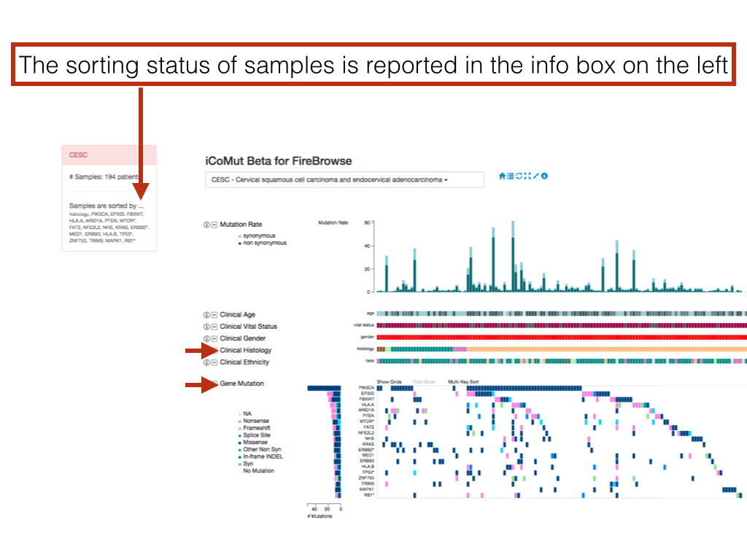Screen dimensions: 747x560
Task: Click Show Grids above the mutation matrix
Action: tap(389, 381)
